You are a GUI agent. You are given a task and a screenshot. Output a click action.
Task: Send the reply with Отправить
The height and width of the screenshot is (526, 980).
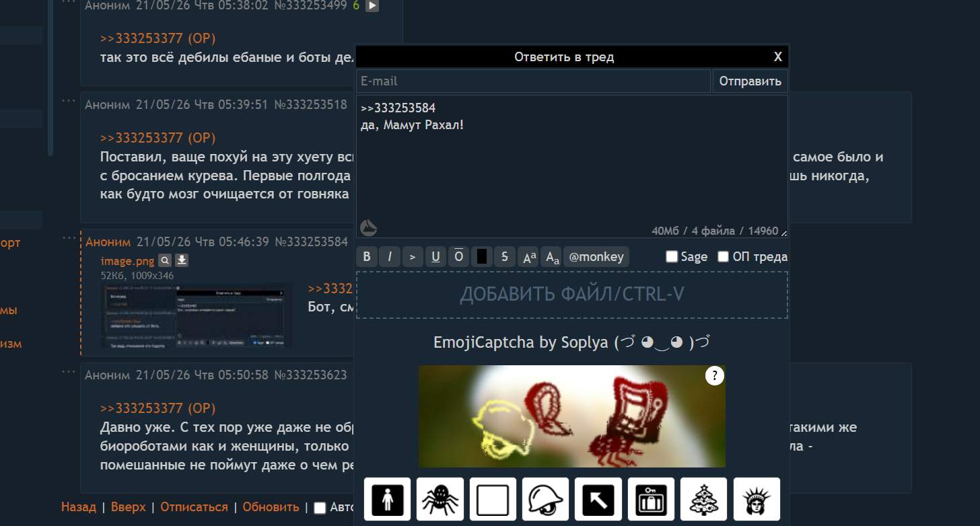tap(750, 81)
